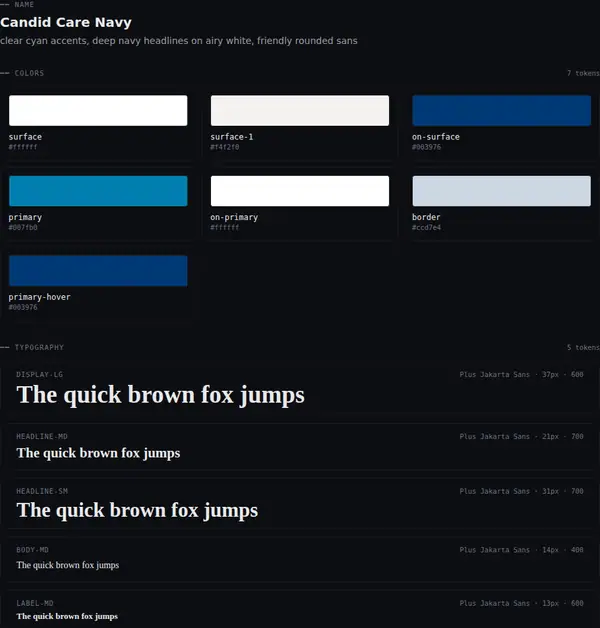600x628 pixels.
Task: Click the BODY-MD label
Action: 32,550
